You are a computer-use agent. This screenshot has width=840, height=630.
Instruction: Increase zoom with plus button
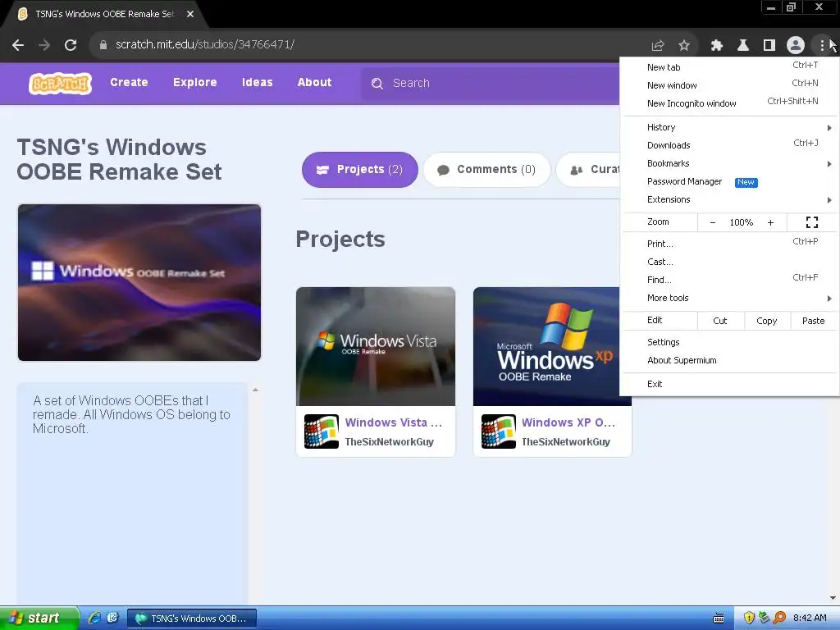tap(770, 222)
